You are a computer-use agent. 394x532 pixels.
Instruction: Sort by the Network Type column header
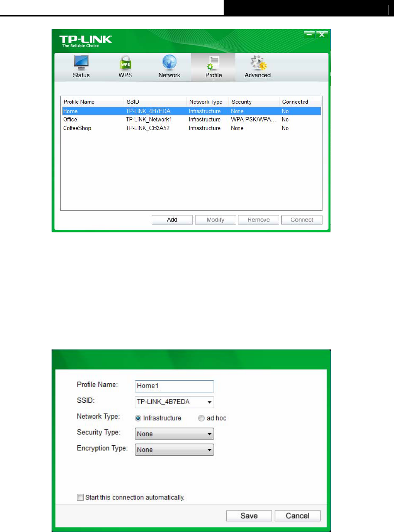pyautogui.click(x=207, y=102)
